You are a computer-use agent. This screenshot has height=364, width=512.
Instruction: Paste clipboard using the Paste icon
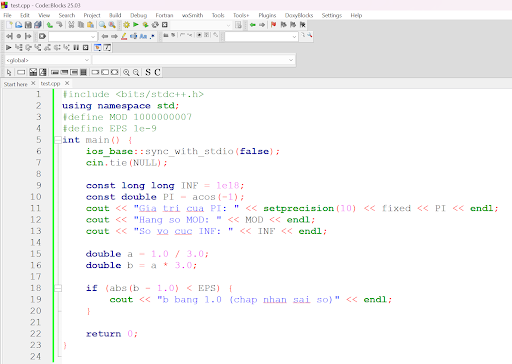[x=90, y=25]
